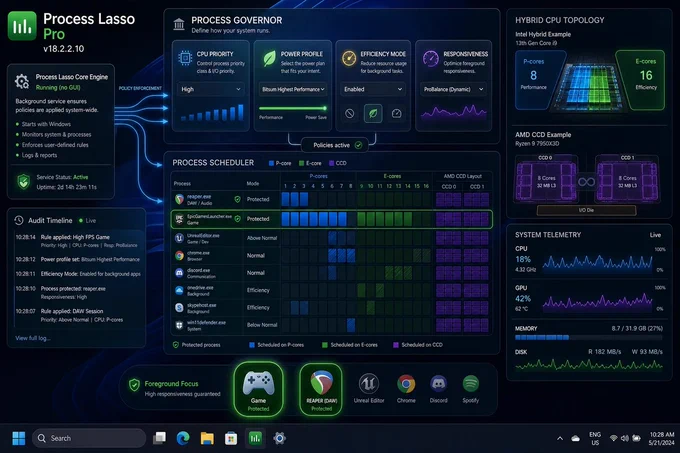Open the ProBalance (Dynamic) dropdown

click(x=453, y=89)
